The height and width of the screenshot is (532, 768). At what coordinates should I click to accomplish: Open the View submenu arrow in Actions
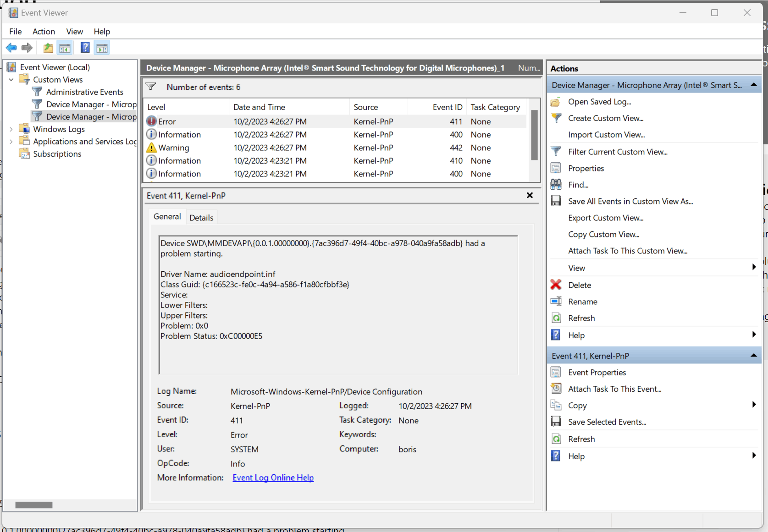click(x=754, y=267)
